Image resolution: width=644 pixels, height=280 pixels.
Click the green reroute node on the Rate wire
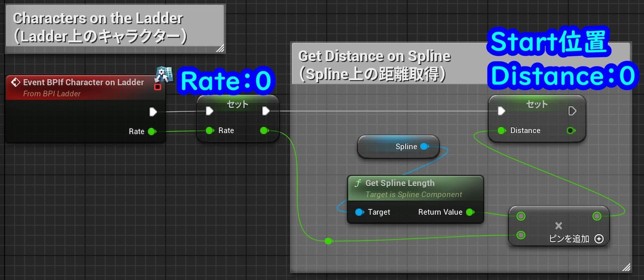328,241
